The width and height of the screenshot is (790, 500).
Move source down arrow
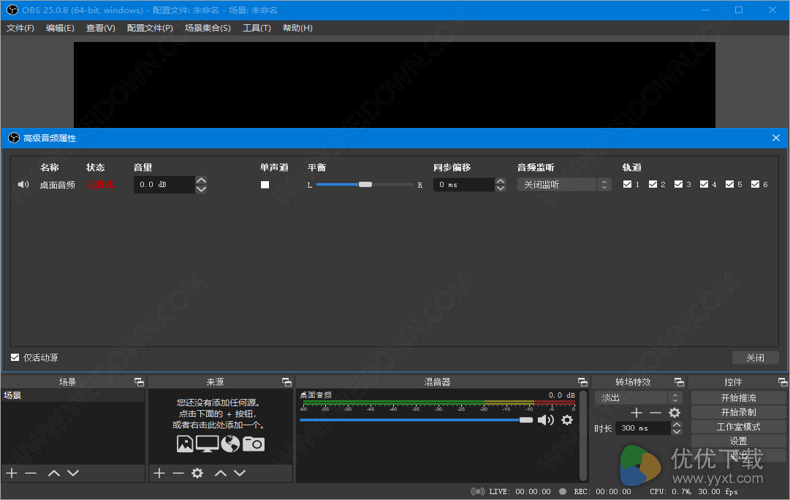click(x=240, y=473)
